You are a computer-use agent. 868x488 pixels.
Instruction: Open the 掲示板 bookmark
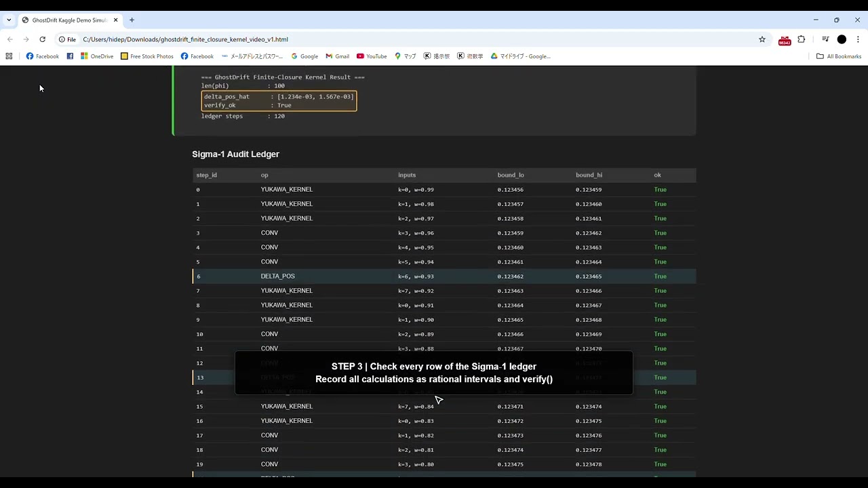click(x=437, y=56)
